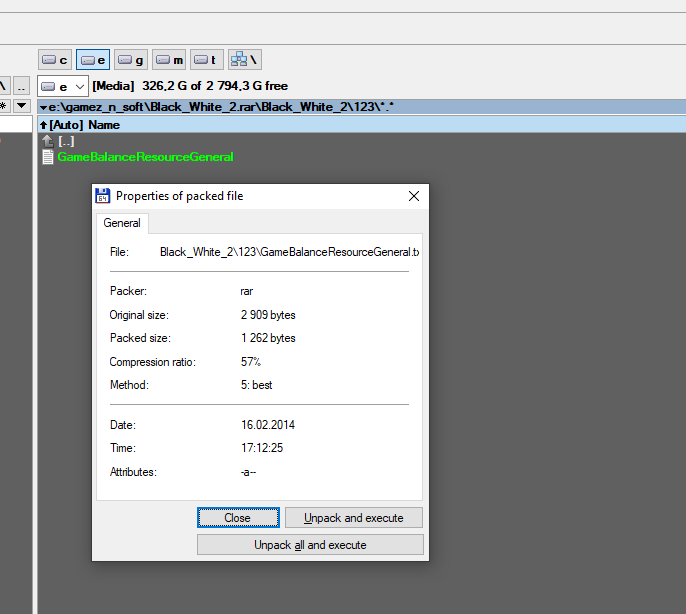Open the drive selection dropdown
Screen dimensions: 686x614
[x=63, y=87]
